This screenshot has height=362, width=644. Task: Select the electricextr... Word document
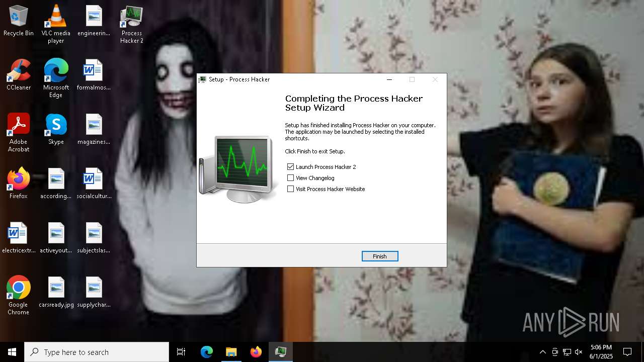pyautogui.click(x=19, y=238)
